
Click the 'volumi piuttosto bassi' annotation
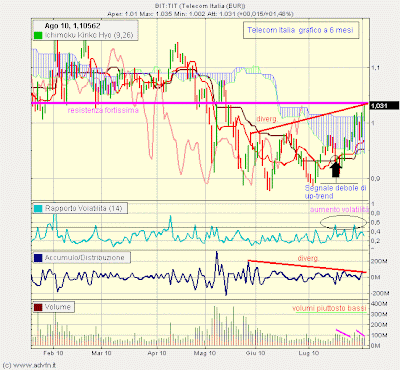[329, 308]
